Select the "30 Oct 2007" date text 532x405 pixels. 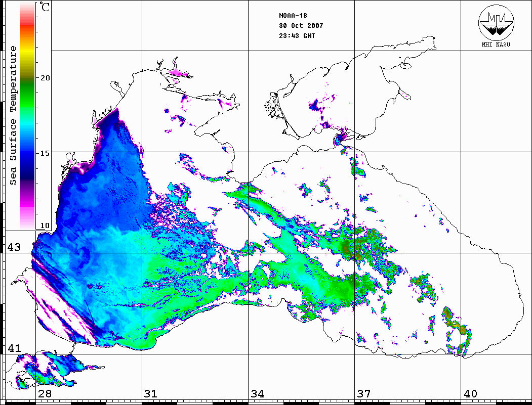pyautogui.click(x=301, y=26)
